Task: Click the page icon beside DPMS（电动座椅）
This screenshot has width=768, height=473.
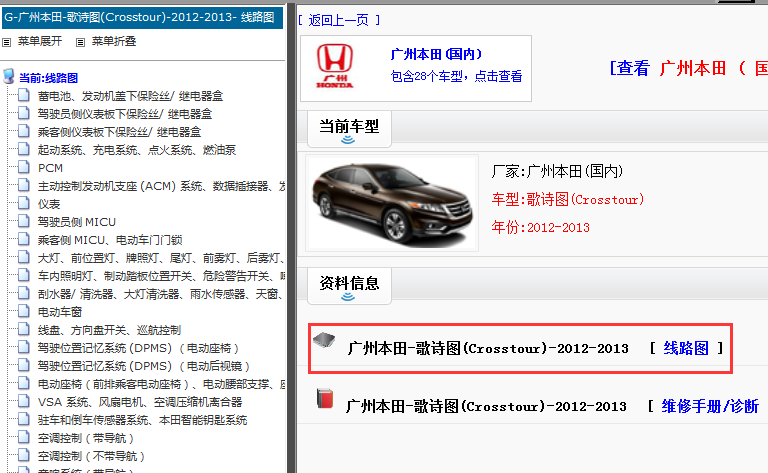Action: click(24, 347)
